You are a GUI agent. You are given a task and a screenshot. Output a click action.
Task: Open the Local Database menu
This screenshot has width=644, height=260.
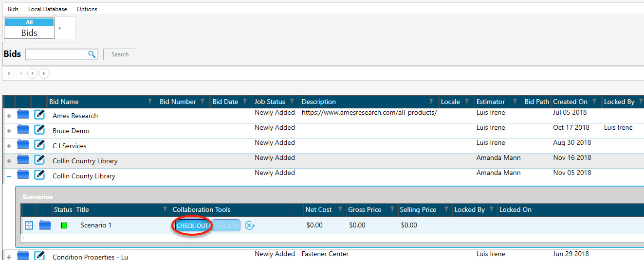point(48,9)
